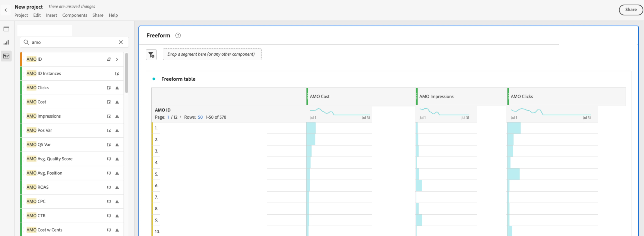Viewport: 644px width, 236px height.
Task: Open the Insert menu
Action: coord(51,15)
